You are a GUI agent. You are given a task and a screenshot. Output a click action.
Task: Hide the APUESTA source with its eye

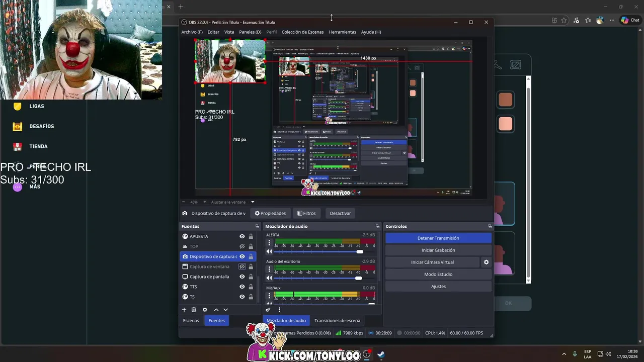(x=242, y=236)
